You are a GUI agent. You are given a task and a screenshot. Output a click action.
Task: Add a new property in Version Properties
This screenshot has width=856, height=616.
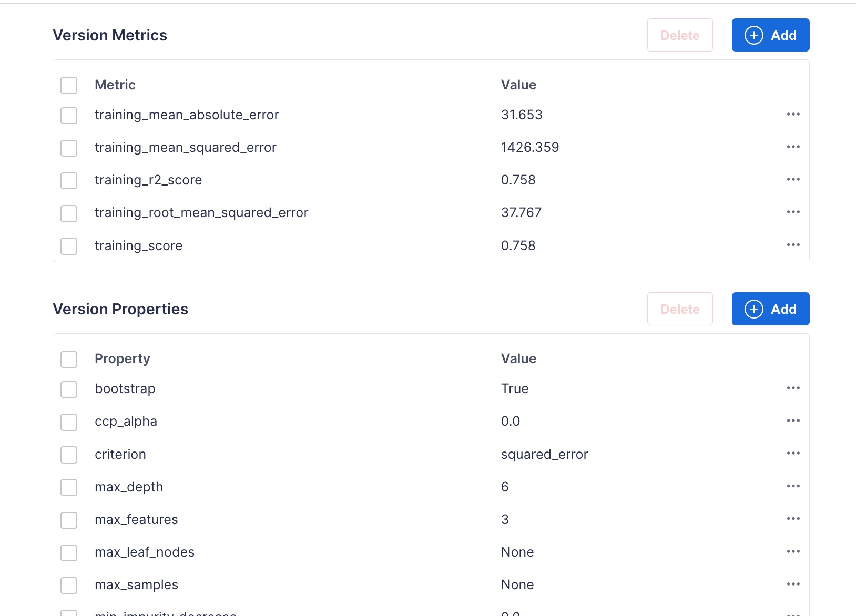(x=770, y=309)
